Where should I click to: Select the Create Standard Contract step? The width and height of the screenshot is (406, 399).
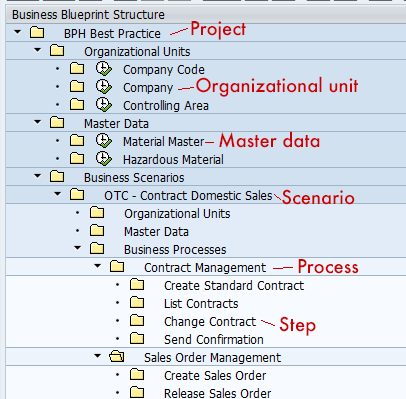[234, 286]
